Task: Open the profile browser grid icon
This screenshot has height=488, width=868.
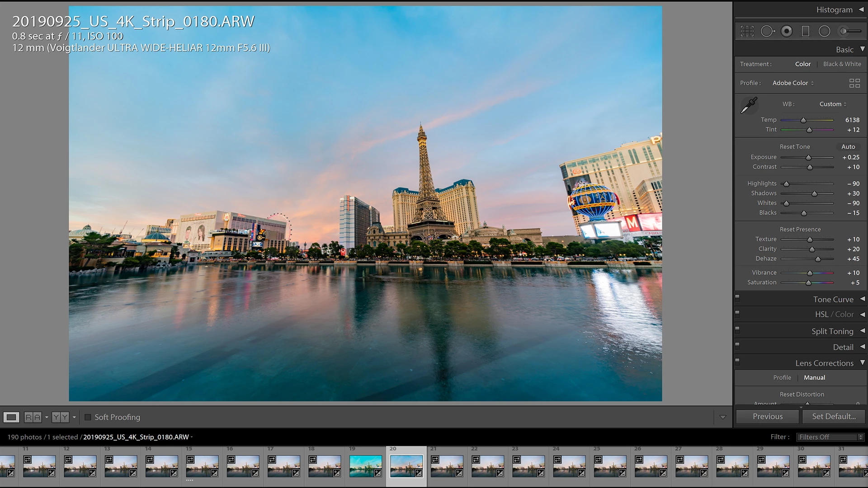Action: tap(854, 83)
